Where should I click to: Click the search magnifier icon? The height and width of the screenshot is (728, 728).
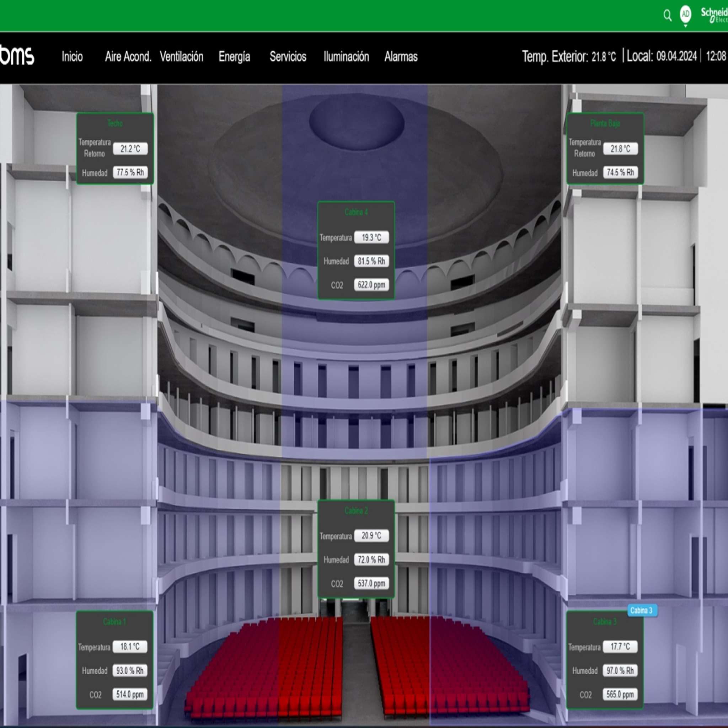[667, 15]
